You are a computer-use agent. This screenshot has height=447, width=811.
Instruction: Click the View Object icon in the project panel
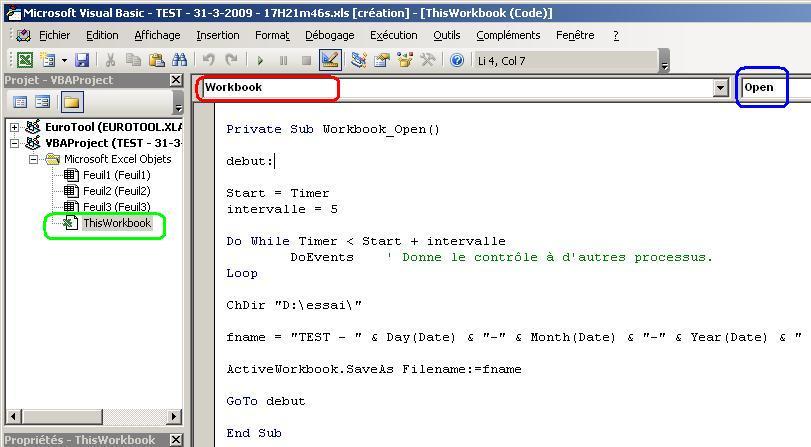42,102
